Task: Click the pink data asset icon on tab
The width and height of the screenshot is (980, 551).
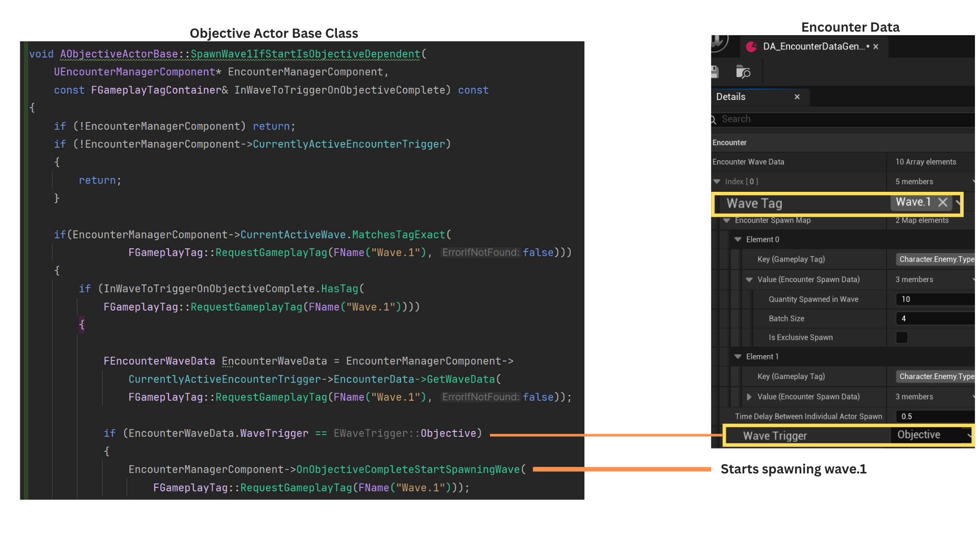Action: point(751,47)
